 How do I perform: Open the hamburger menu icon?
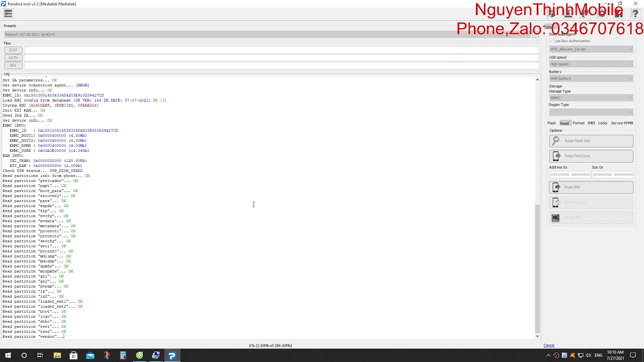8,14
